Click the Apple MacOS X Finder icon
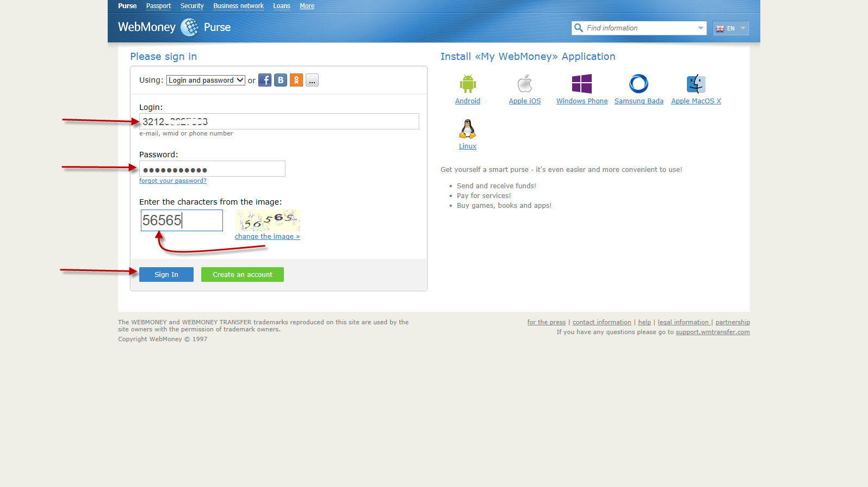The height and width of the screenshot is (487, 868). tap(696, 84)
